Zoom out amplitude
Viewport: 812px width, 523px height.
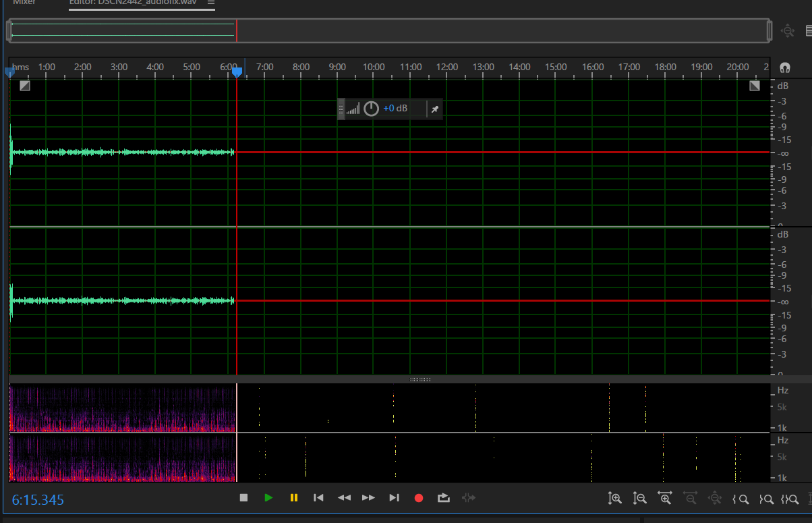[640, 499]
